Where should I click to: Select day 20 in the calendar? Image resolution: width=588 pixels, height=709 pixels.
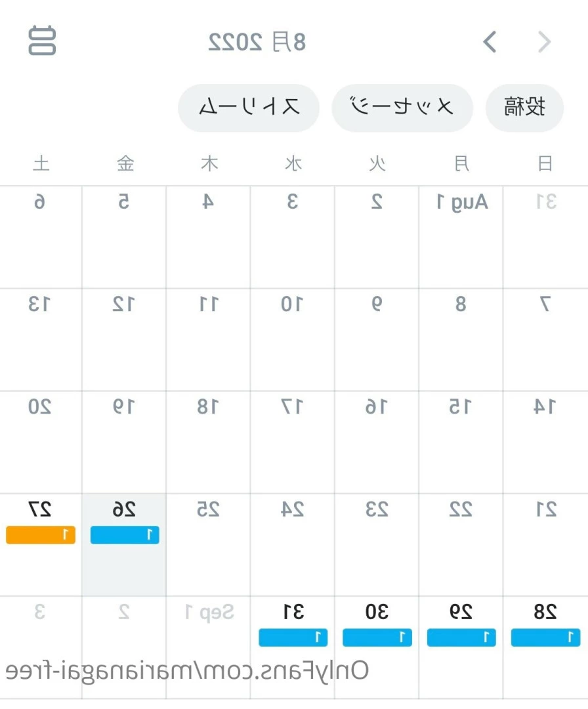pos(41,442)
